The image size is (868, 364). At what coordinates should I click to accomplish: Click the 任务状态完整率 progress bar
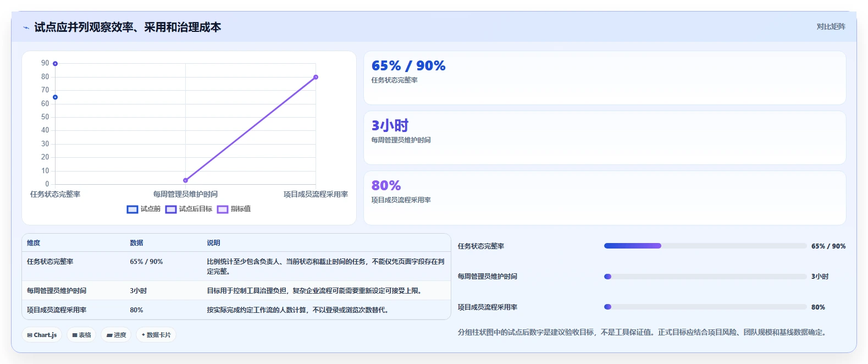705,246
